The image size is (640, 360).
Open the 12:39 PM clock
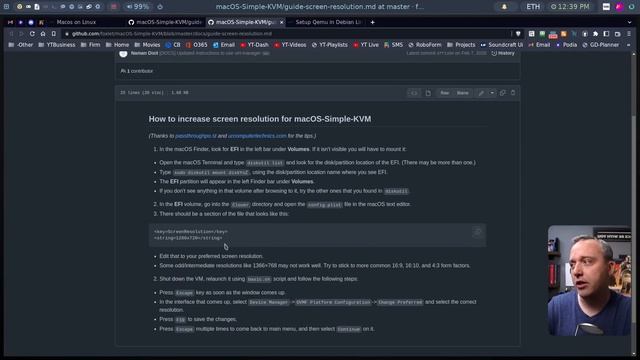(570, 7)
